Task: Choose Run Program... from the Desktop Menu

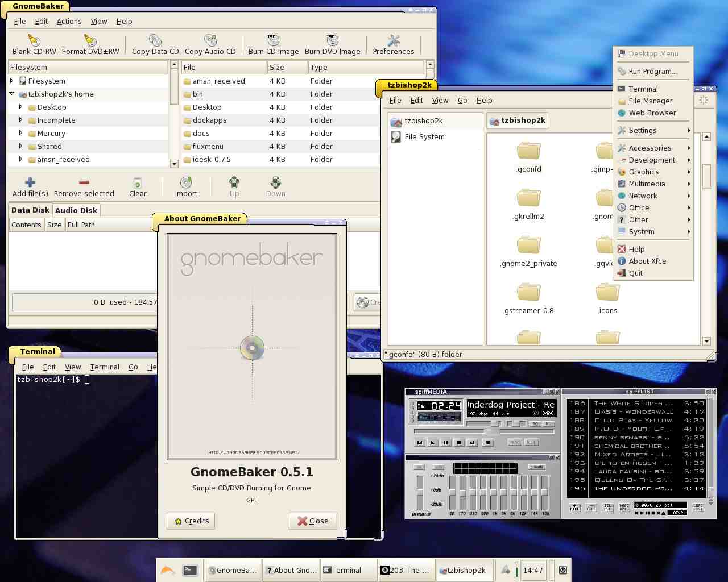Action: pyautogui.click(x=653, y=71)
